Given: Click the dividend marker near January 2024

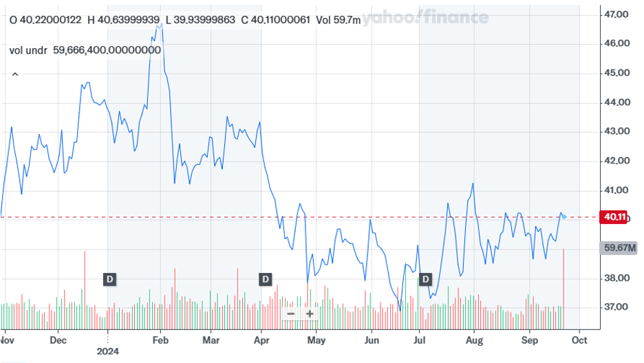Looking at the screenshot, I should 109,279.
